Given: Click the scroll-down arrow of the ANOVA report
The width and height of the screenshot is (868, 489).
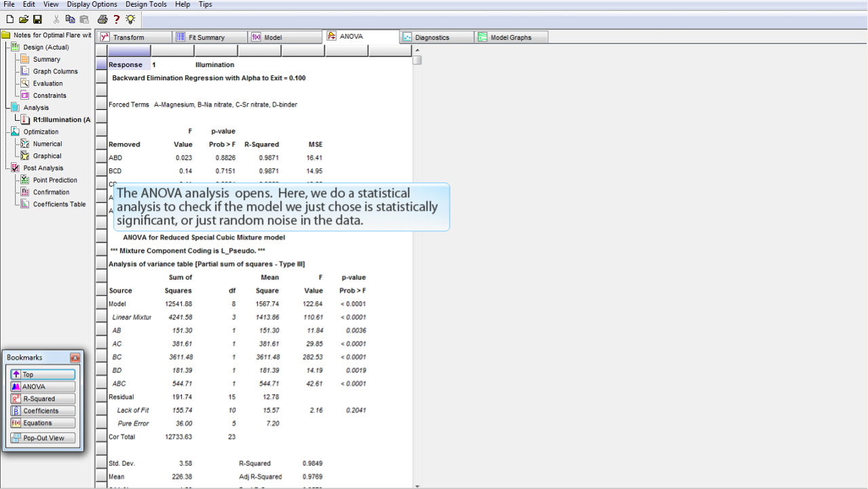Looking at the screenshot, I should 417,486.
